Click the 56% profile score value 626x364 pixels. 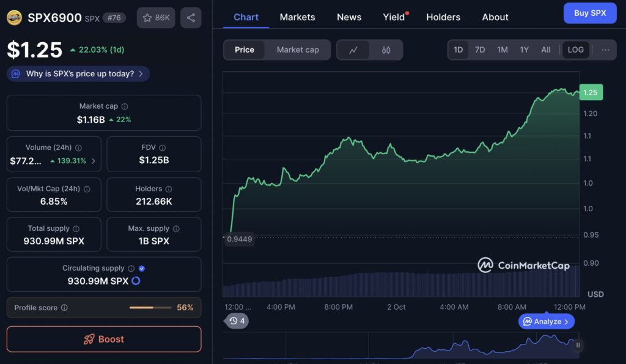[185, 308]
